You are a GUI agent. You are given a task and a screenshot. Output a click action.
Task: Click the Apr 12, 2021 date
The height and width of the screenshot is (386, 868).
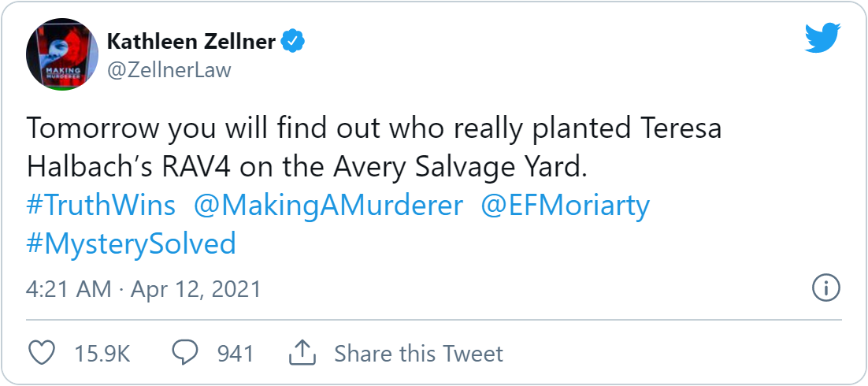195,289
